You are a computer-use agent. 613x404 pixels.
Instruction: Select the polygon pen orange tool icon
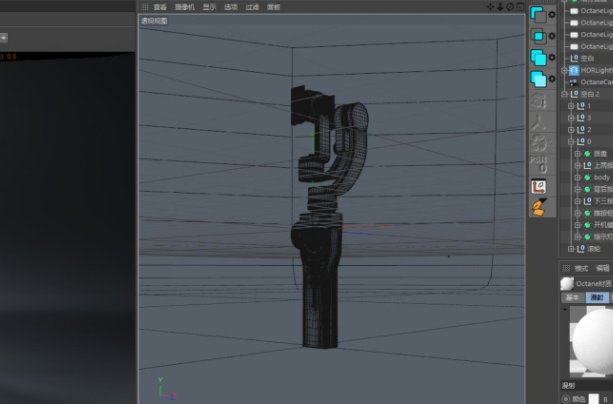tap(539, 207)
